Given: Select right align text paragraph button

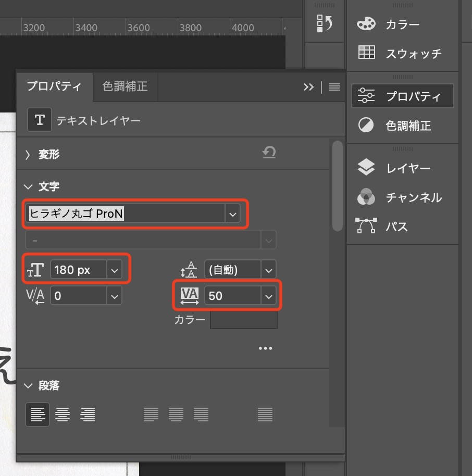Looking at the screenshot, I should [88, 415].
